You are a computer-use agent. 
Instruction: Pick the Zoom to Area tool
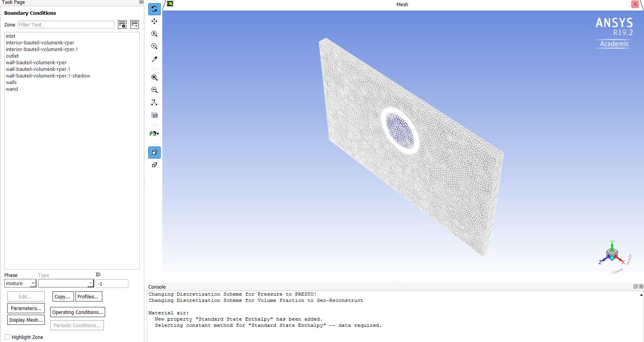pos(154,46)
